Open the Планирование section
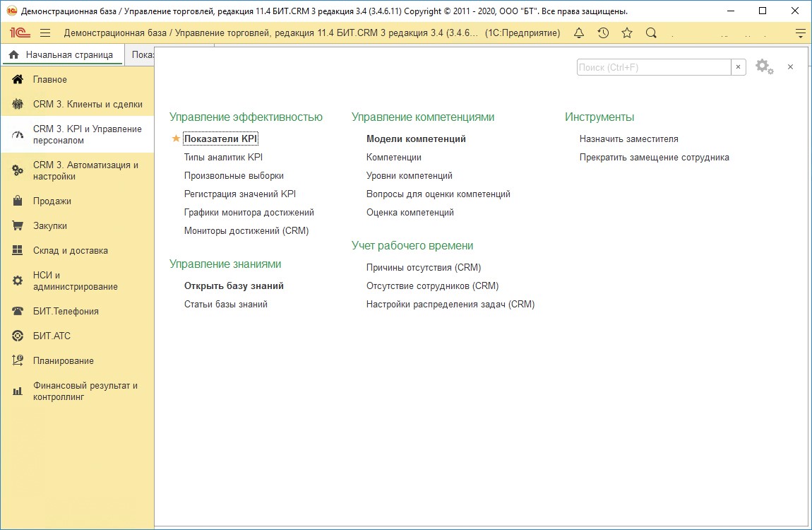Viewport: 812px width, 530px height. coord(77,361)
